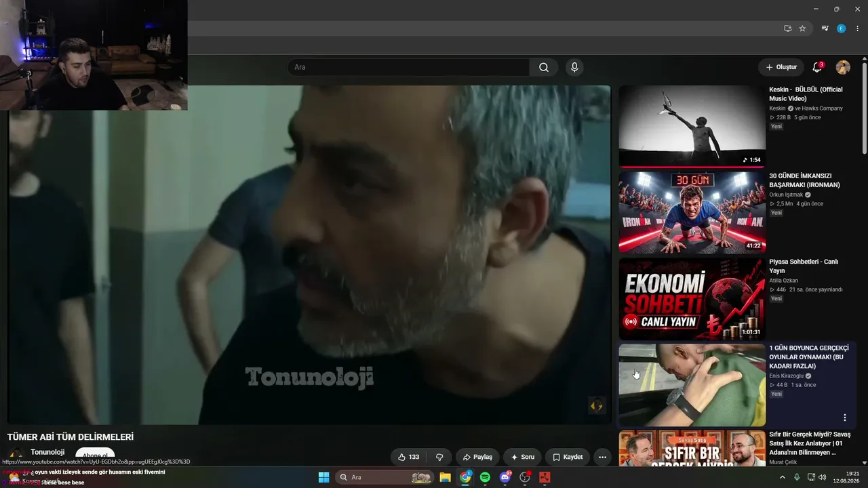This screenshot has width=868, height=488.
Task: Open the video titled Keskin - BÜLBÜL
Action: tap(806, 94)
